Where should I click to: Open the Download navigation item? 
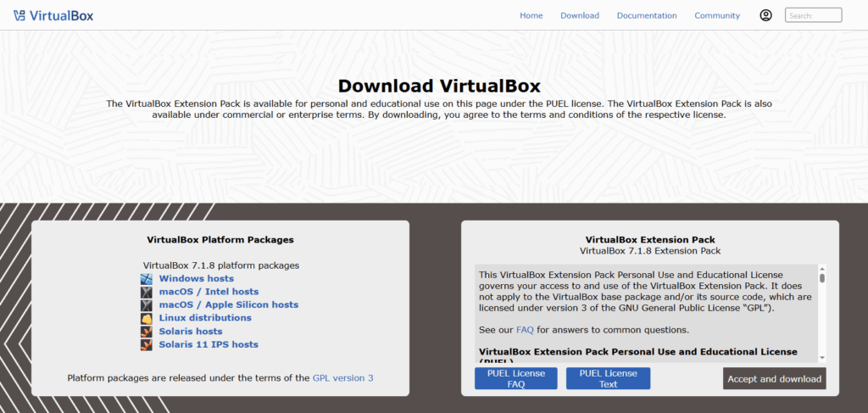click(580, 15)
